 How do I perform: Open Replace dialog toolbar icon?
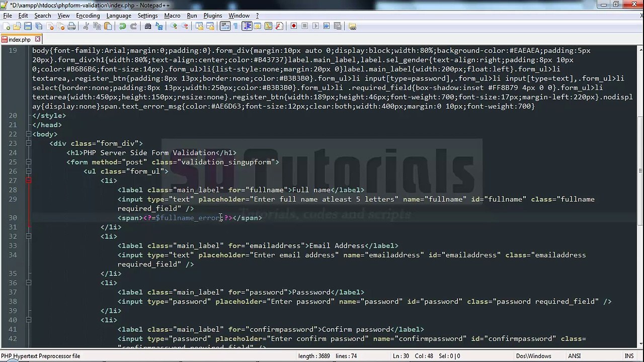tap(159, 26)
